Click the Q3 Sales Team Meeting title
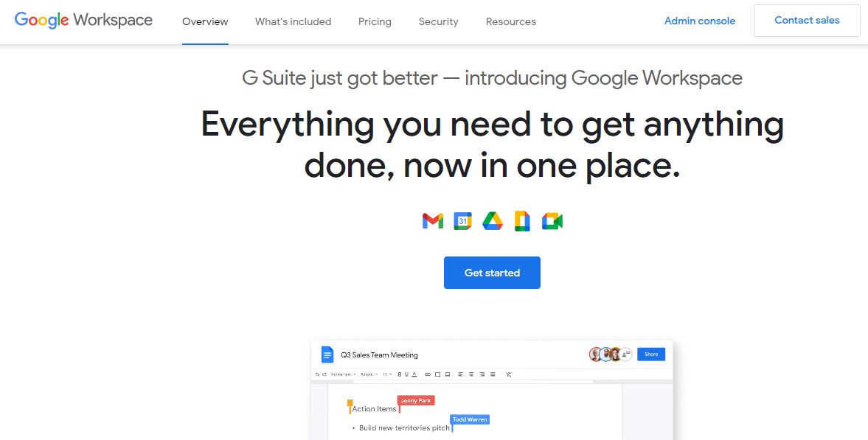868x440 pixels. [379, 355]
